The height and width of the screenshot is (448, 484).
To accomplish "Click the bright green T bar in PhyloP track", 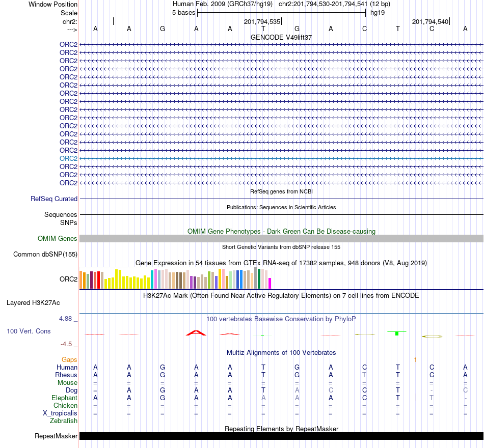I will [x=397, y=333].
